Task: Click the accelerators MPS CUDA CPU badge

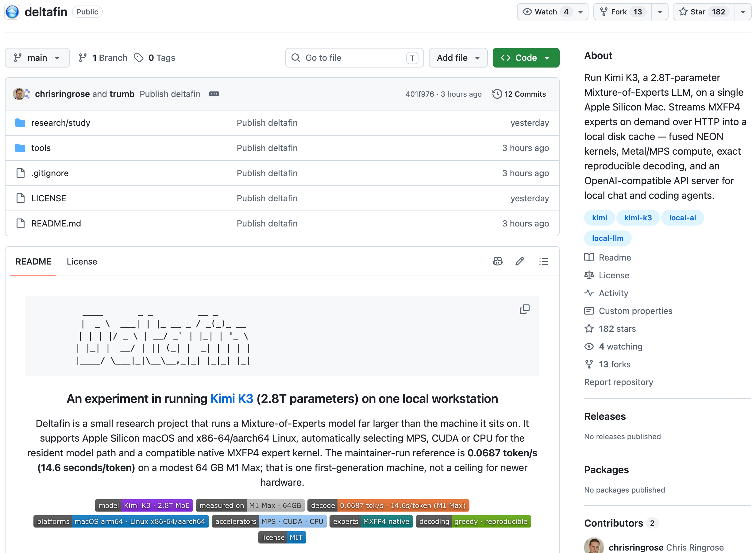Action: (269, 521)
